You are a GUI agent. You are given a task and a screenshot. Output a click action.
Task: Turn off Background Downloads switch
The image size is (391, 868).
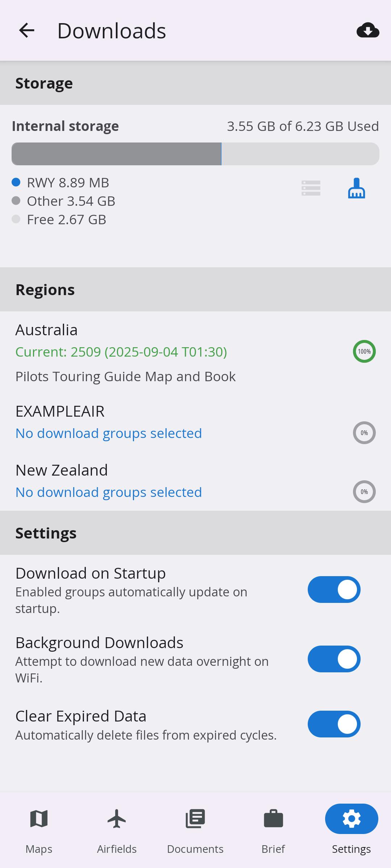coord(334,659)
